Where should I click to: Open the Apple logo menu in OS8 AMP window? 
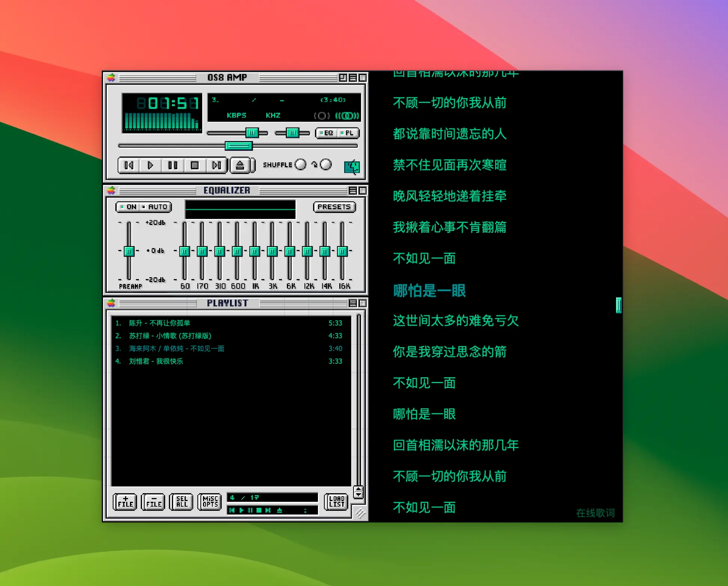[111, 77]
